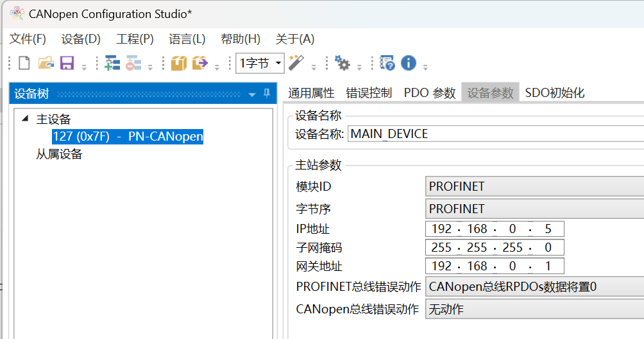Open the help document icon with question mark
Image resolution: width=644 pixels, height=339 pixels.
[387, 64]
